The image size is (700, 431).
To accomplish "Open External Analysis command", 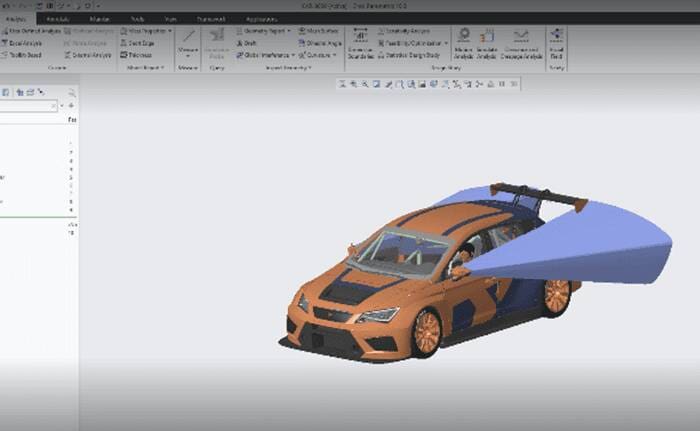I will pyautogui.click(x=88, y=55).
